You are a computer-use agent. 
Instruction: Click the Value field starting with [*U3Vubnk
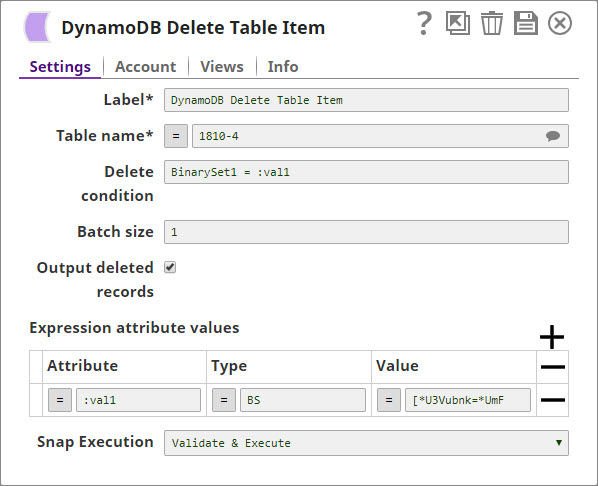pos(468,400)
